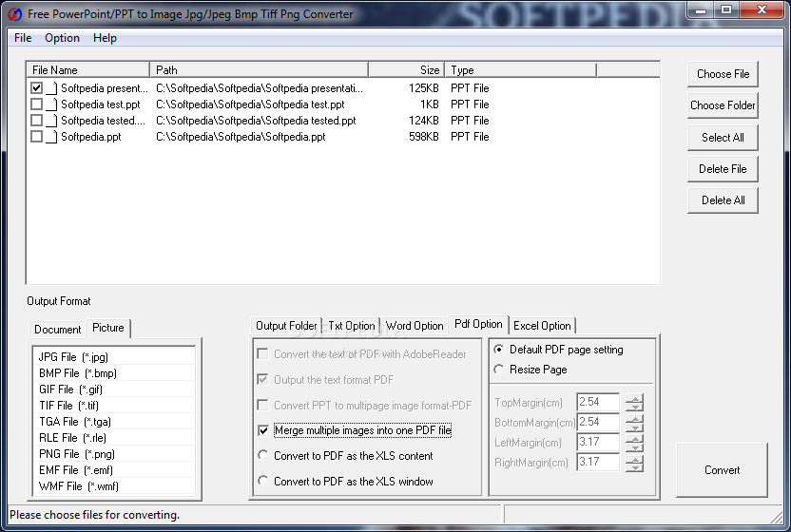The width and height of the screenshot is (791, 532).
Task: Select WMF File (*.wmf) output format
Action: click(113, 486)
